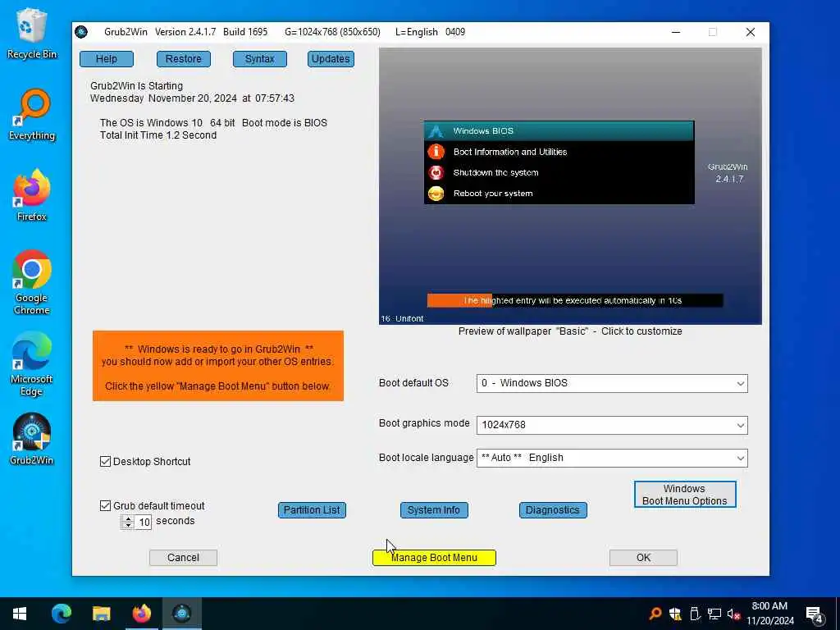The height and width of the screenshot is (630, 840).
Task: Launch Firefox from the desktop
Action: click(32, 195)
